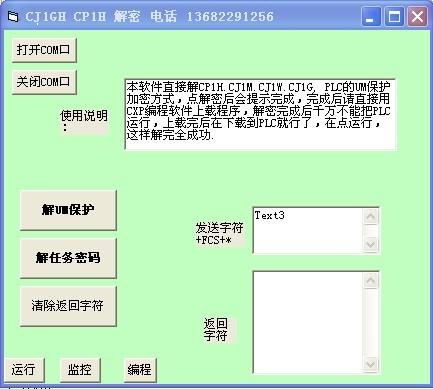The width and height of the screenshot is (433, 389).
Task: Maximize the decryption tool window
Action: click(x=394, y=16)
